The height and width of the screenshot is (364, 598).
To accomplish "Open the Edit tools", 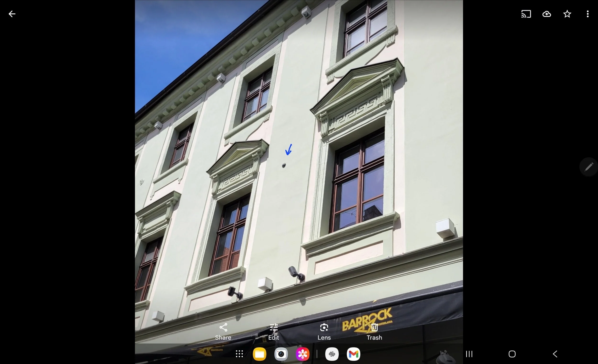I will 273,331.
